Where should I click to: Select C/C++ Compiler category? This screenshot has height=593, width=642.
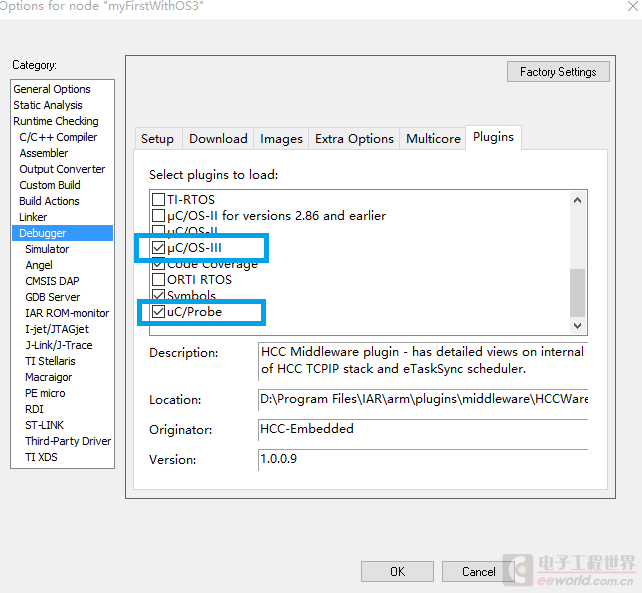[x=58, y=137]
